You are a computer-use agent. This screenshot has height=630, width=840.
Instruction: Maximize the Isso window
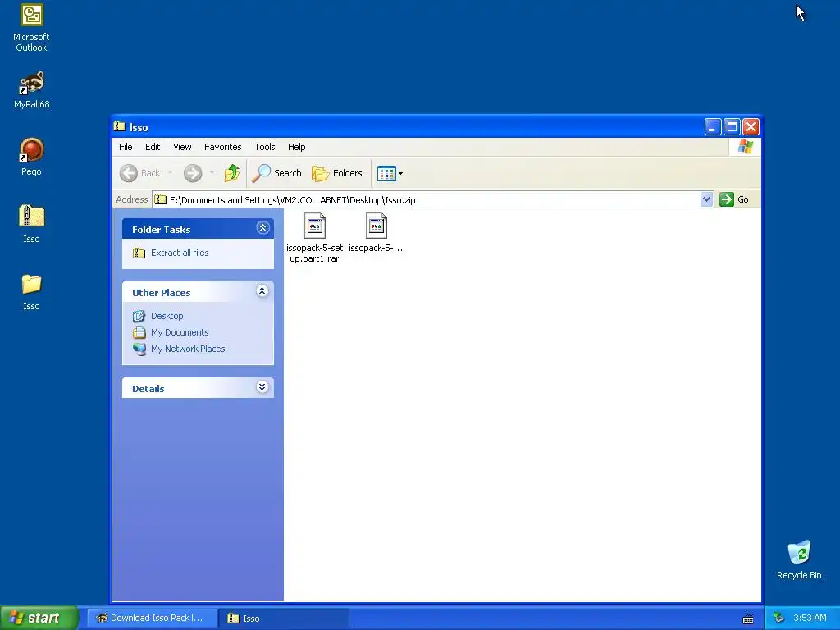pyautogui.click(x=732, y=127)
